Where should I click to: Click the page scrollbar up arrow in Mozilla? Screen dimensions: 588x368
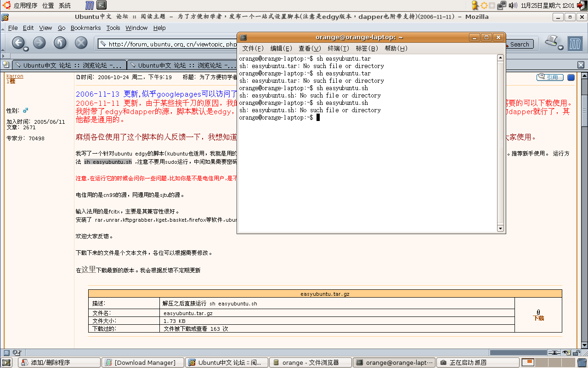[584, 76]
